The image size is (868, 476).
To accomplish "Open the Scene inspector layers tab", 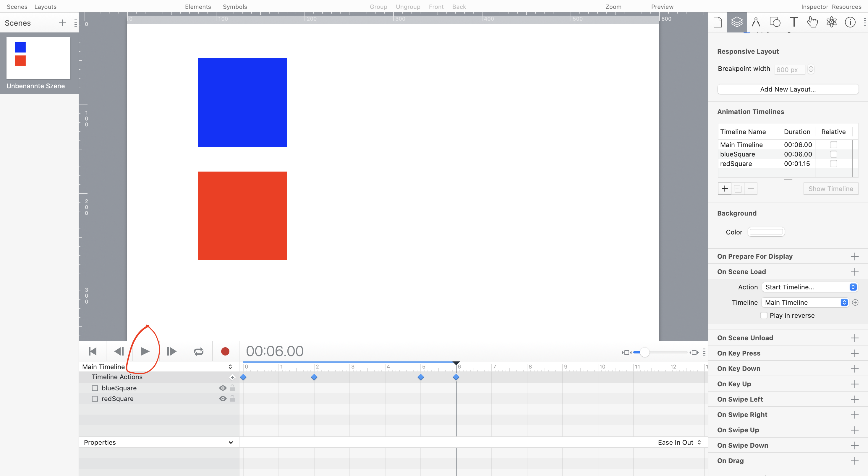I will tap(736, 22).
